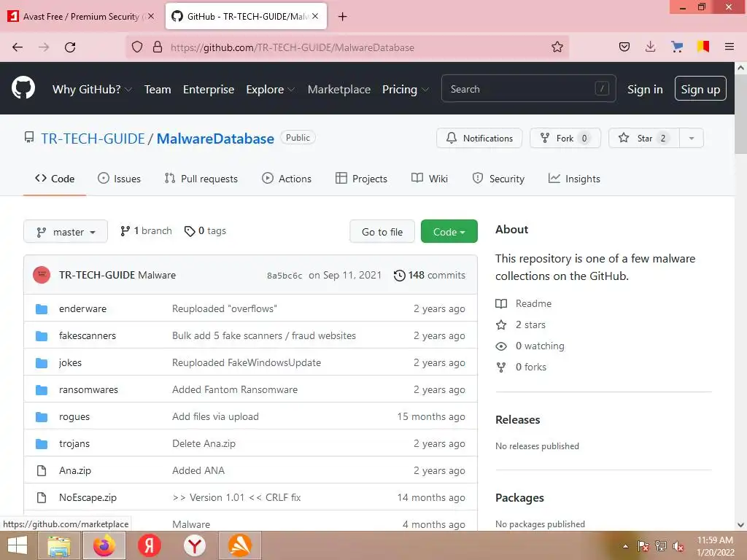Select the Code tab
Viewport: 747px width, 560px height.
(x=55, y=179)
